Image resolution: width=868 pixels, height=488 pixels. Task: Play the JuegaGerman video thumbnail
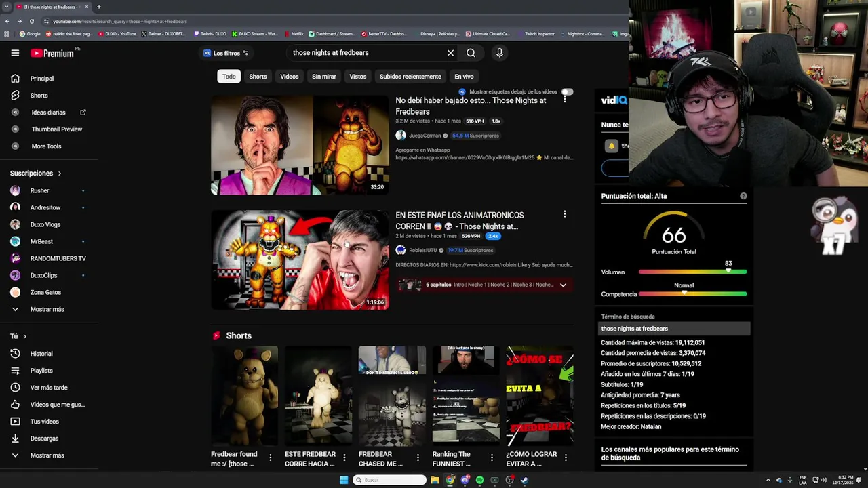point(300,145)
